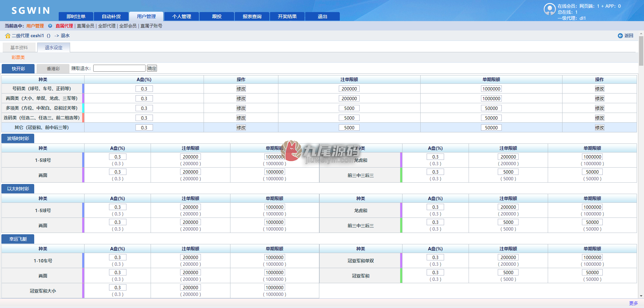644x308 pixels.
Task: Open the 全部代理 link
Action: click(107, 26)
